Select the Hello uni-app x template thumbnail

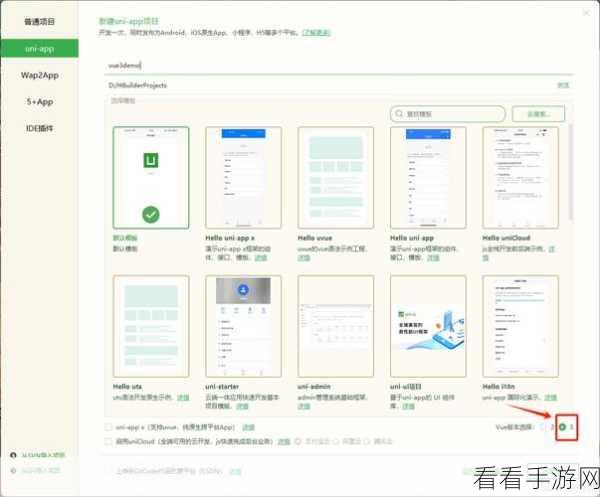click(x=243, y=178)
